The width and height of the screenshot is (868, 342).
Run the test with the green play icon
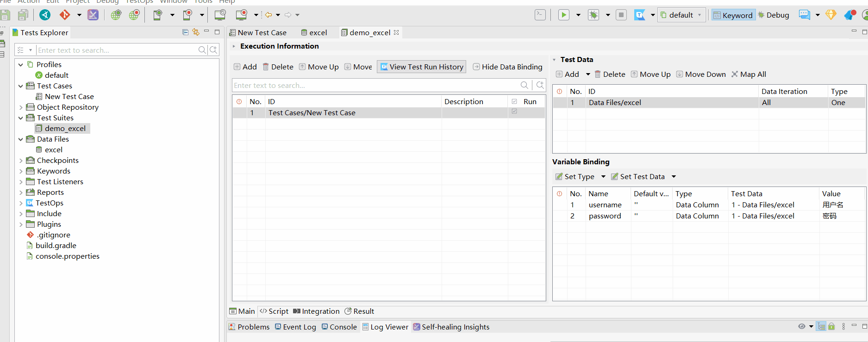(x=564, y=15)
